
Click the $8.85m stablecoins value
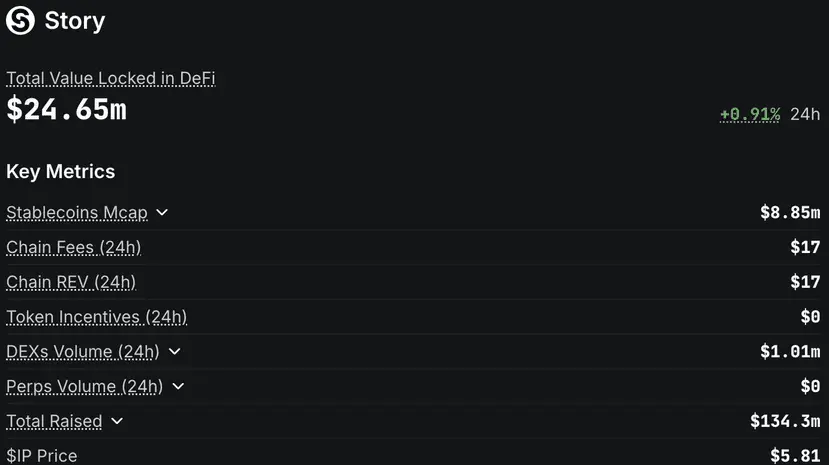(x=790, y=212)
